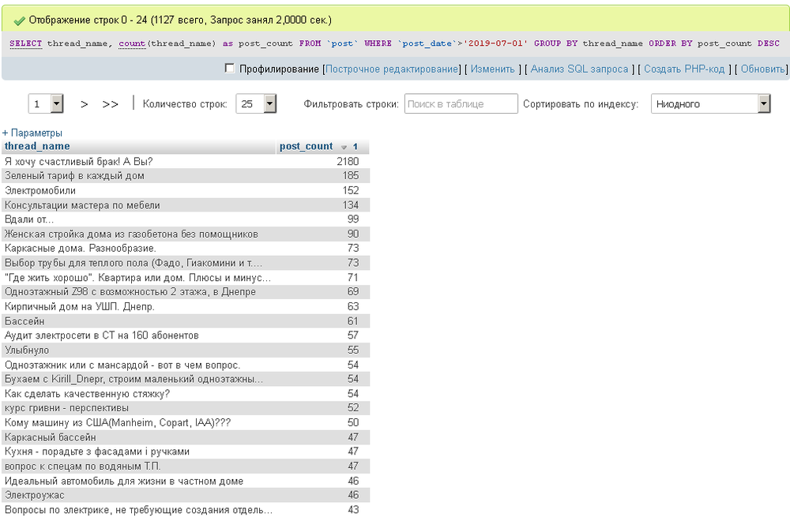Screen dimensions: 790x532
Task: Click the Обновить link
Action: pos(762,69)
